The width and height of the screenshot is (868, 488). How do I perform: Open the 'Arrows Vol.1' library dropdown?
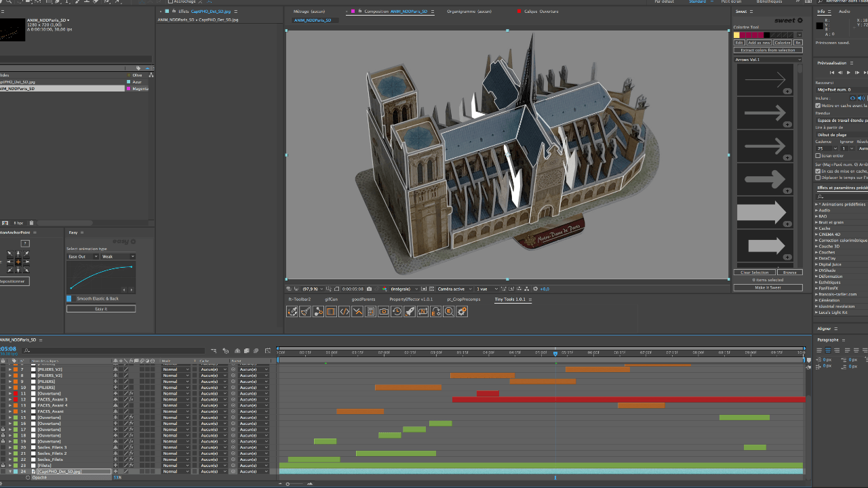tap(768, 60)
